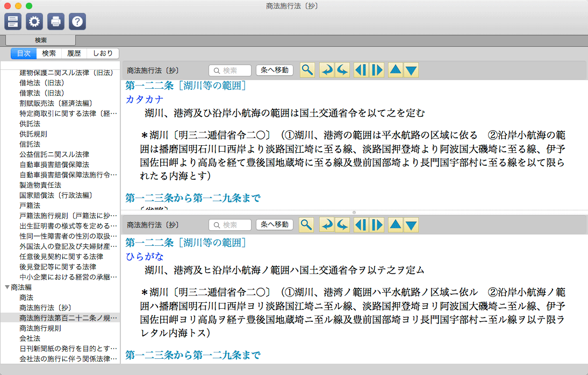Click the right-pointing bar arrow in upper pane
This screenshot has width=588, height=375.
pyautogui.click(x=377, y=70)
